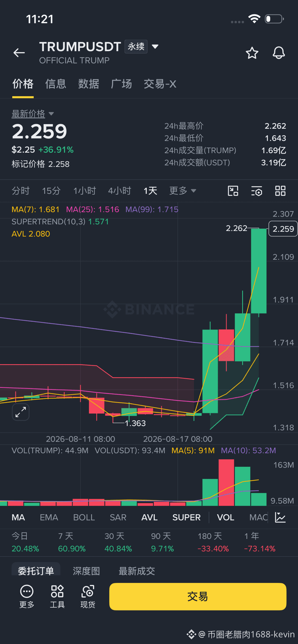Toggle the SAR indicator
Screen dimensions: 298x644
pyautogui.click(x=118, y=517)
